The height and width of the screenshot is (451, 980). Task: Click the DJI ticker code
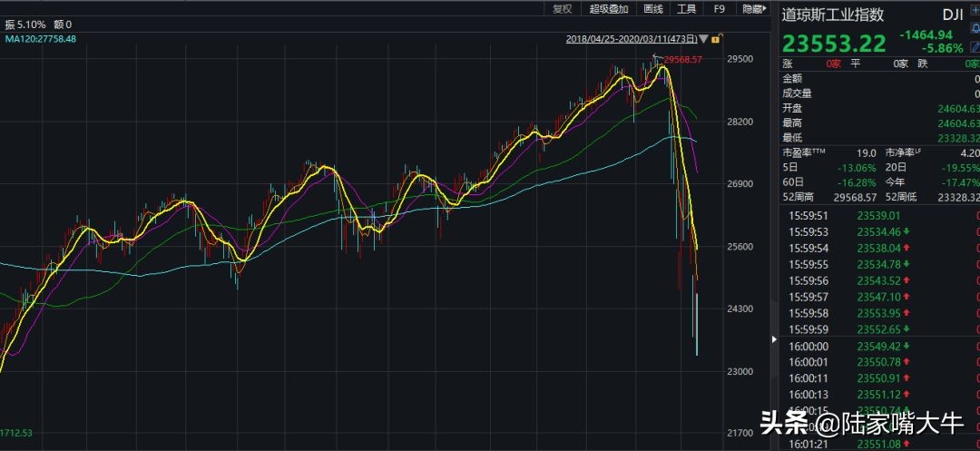point(953,15)
